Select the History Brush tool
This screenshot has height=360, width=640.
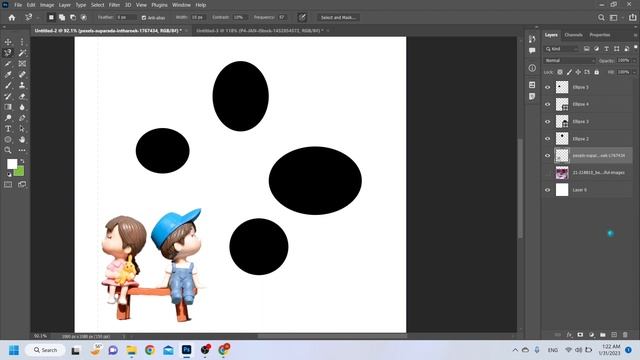click(8, 96)
